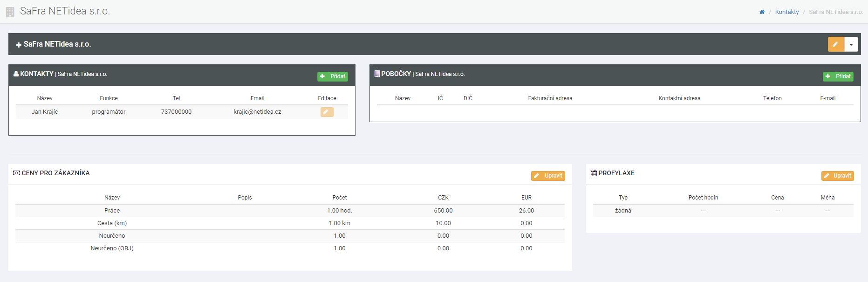The width and height of the screenshot is (868, 282).
Task: Click Upravit in Profylaxe panel
Action: tap(837, 176)
